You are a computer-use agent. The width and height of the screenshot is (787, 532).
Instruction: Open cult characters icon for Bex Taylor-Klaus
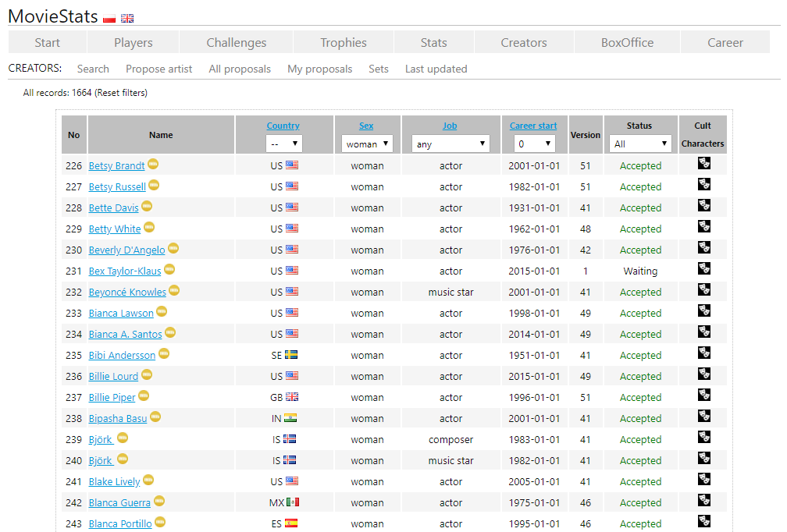point(703,268)
